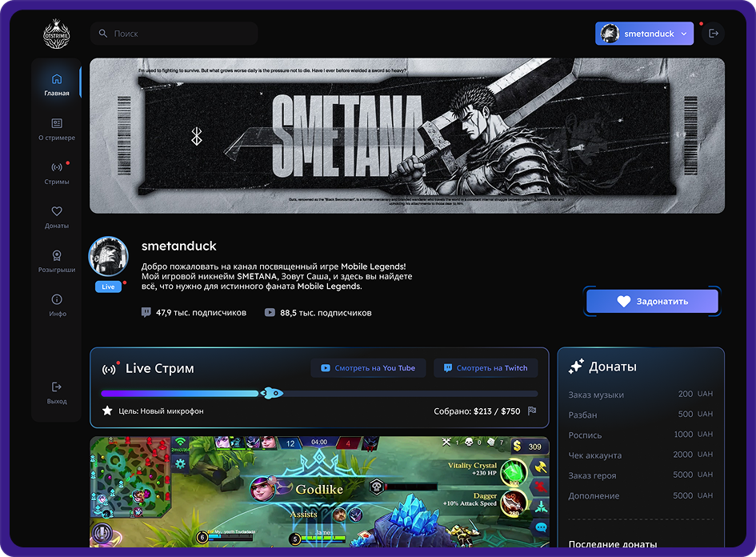Open the Инфо sidebar section
Image resolution: width=756 pixels, height=557 pixels.
point(57,305)
